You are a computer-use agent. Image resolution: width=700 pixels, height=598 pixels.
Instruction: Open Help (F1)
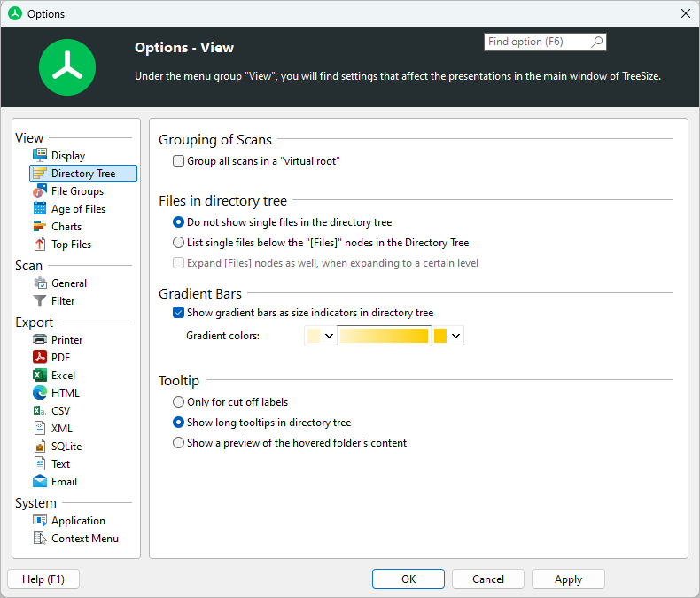(43, 579)
